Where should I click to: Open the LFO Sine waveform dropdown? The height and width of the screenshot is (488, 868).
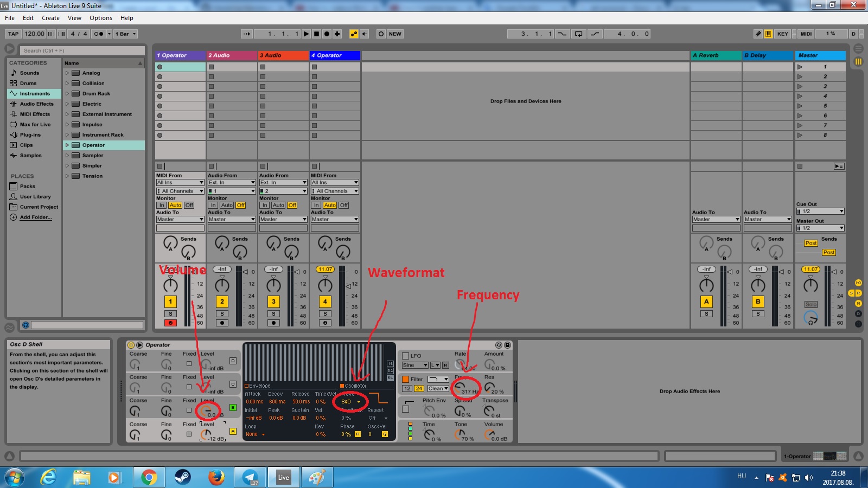coord(415,365)
